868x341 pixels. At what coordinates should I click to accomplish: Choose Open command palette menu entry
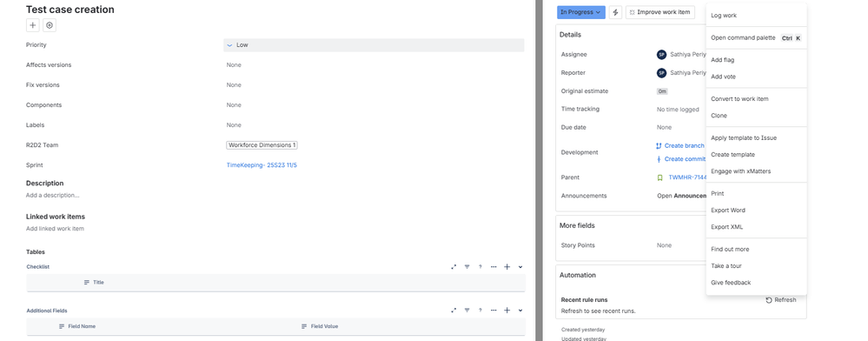[756, 37]
